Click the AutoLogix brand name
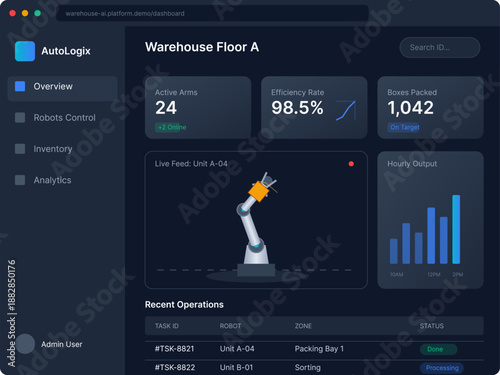 pos(66,51)
